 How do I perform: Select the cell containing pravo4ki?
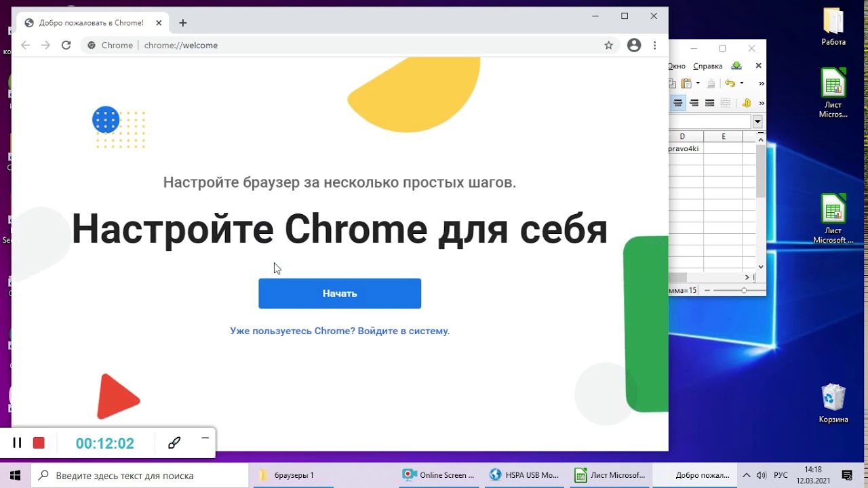(x=686, y=148)
